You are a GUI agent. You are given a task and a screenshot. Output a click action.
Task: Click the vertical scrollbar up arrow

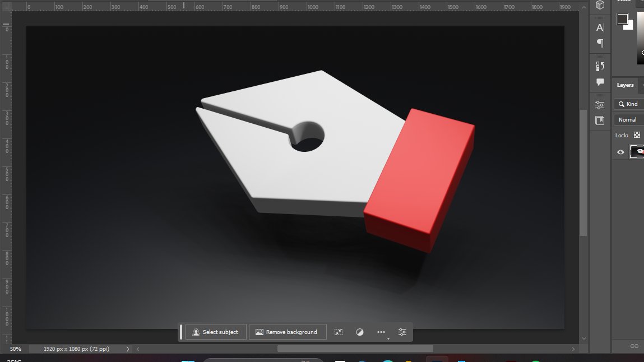point(583,7)
